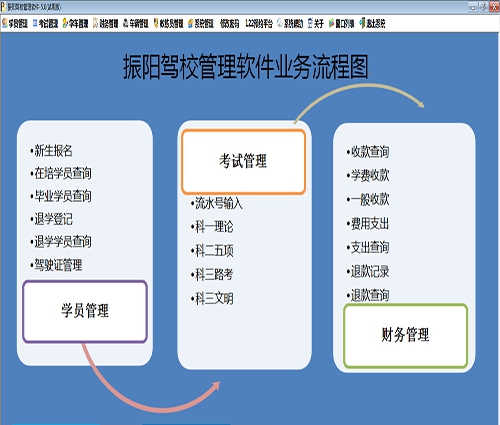This screenshot has height=425, width=500.
Task: Click the 关于 about icon
Action: 310,23
